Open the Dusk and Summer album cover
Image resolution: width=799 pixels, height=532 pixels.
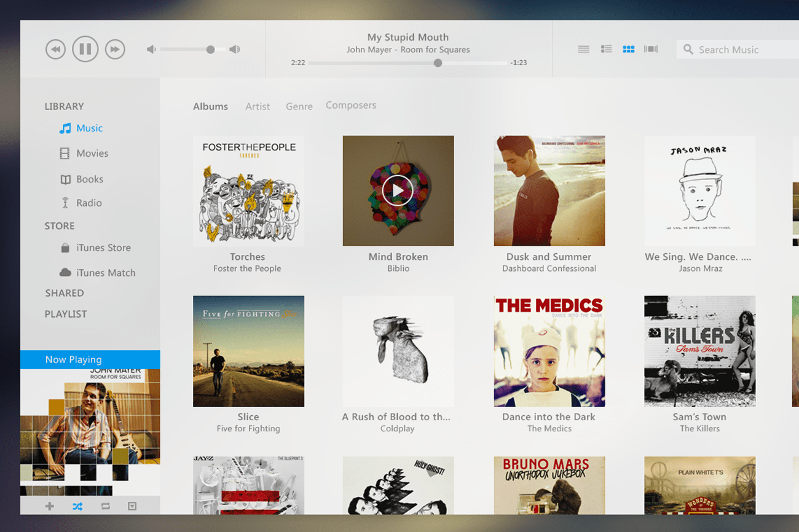(549, 191)
